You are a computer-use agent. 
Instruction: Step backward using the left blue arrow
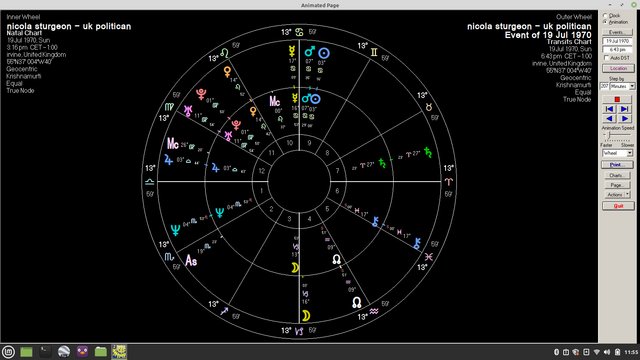coord(609,118)
